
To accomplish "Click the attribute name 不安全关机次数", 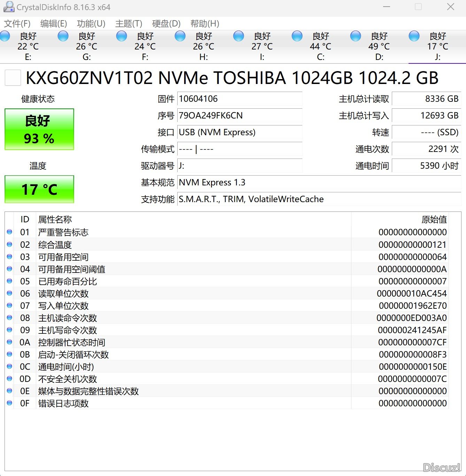I will click(x=68, y=379).
